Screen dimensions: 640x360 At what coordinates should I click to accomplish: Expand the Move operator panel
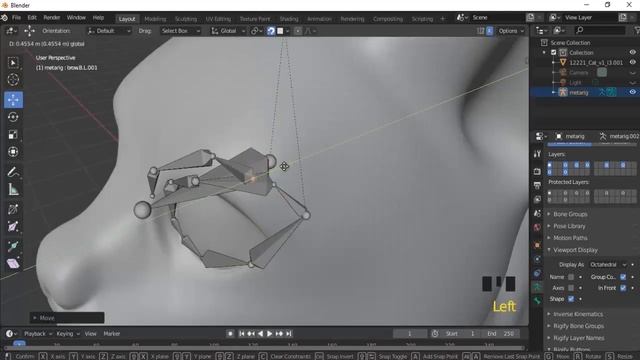click(67, 318)
